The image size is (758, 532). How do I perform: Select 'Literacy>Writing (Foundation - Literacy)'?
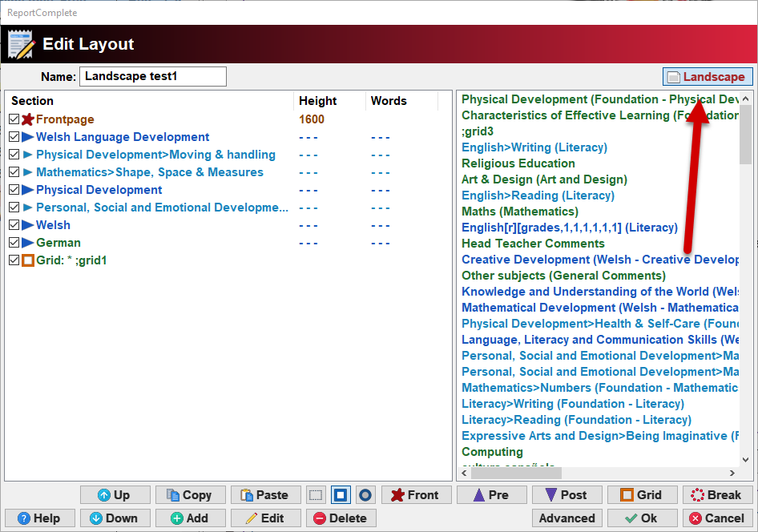(573, 404)
